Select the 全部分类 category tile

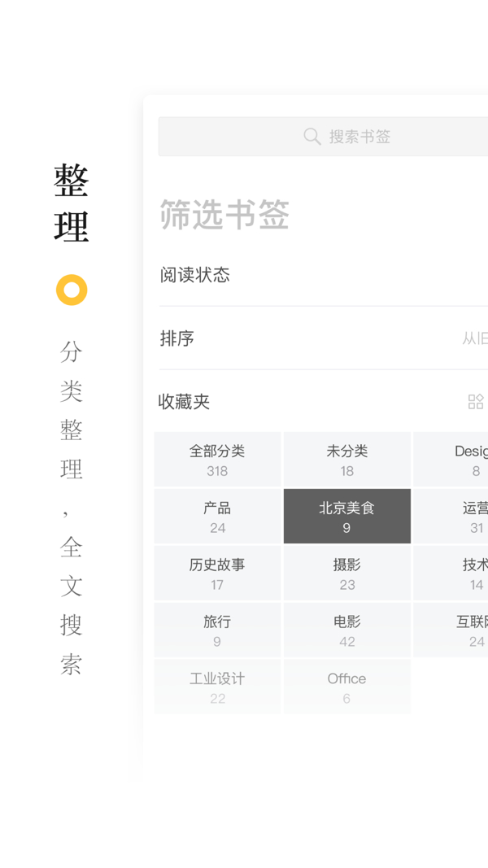click(216, 459)
